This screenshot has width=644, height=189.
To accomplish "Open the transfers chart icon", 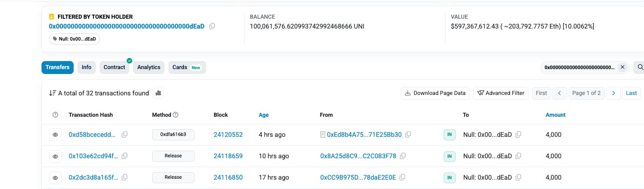I will 158,93.
